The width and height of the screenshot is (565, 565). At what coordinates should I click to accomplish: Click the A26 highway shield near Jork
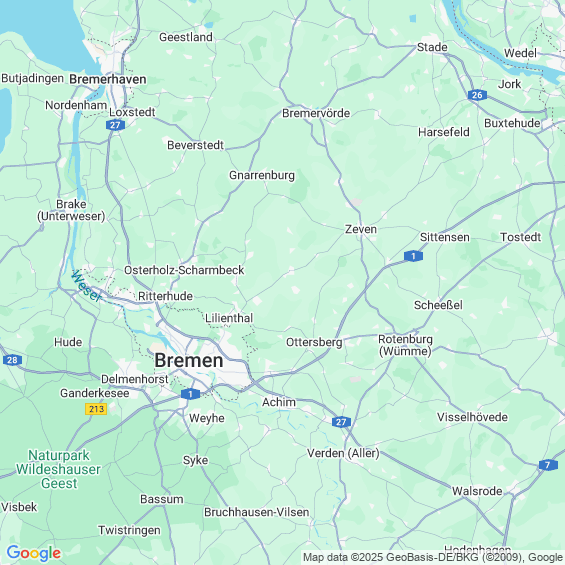pyautogui.click(x=477, y=95)
